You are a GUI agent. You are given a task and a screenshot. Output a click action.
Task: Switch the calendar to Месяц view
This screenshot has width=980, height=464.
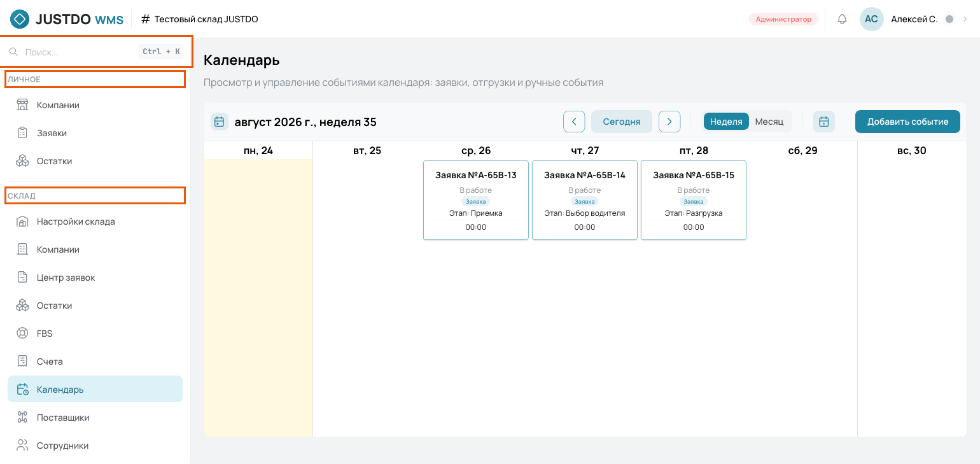(x=769, y=122)
